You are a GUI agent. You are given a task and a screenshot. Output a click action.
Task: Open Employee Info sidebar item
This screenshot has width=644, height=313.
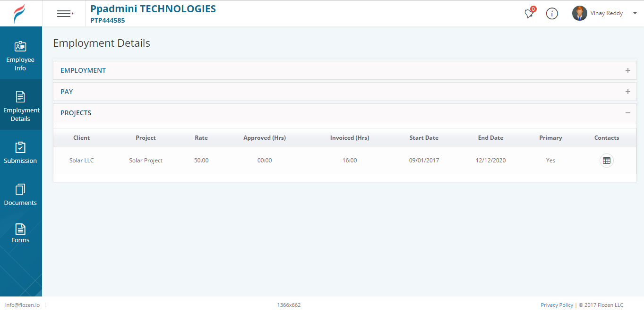coord(20,56)
